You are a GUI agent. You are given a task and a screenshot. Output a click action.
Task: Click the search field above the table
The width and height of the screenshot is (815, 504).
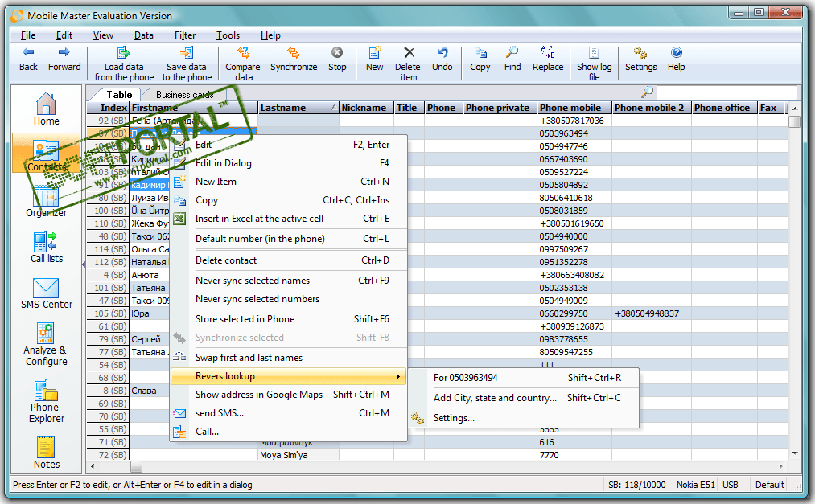[x=724, y=92]
